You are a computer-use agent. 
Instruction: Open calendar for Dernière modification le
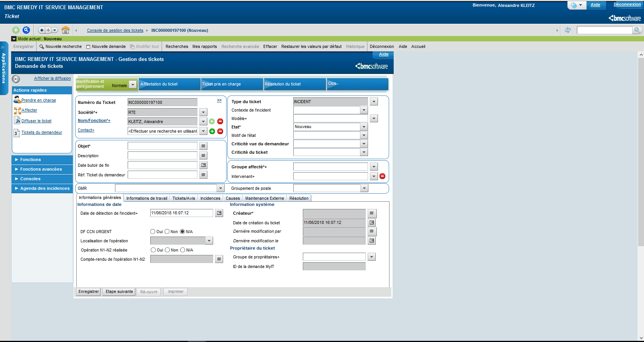[372, 241]
